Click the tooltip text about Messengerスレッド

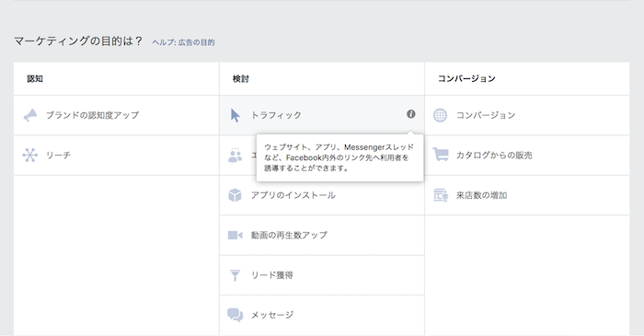[x=339, y=157]
